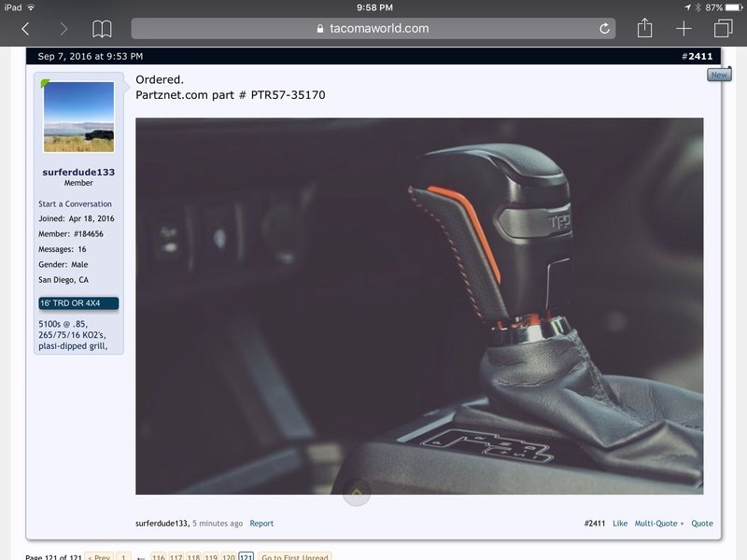747x560 pixels.
Task: Tap the Wi-Fi icon in status bar
Action: [x=31, y=7]
